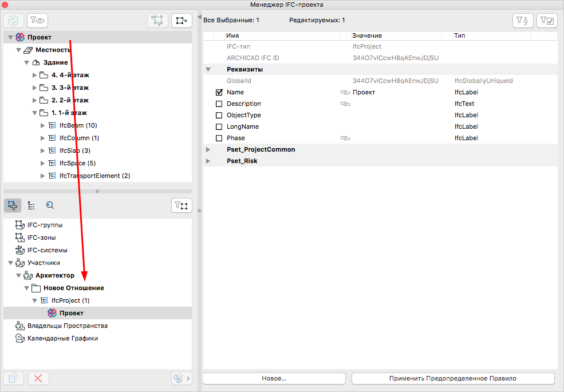Click the Здание building icon
The width and height of the screenshot is (564, 392).
point(36,62)
